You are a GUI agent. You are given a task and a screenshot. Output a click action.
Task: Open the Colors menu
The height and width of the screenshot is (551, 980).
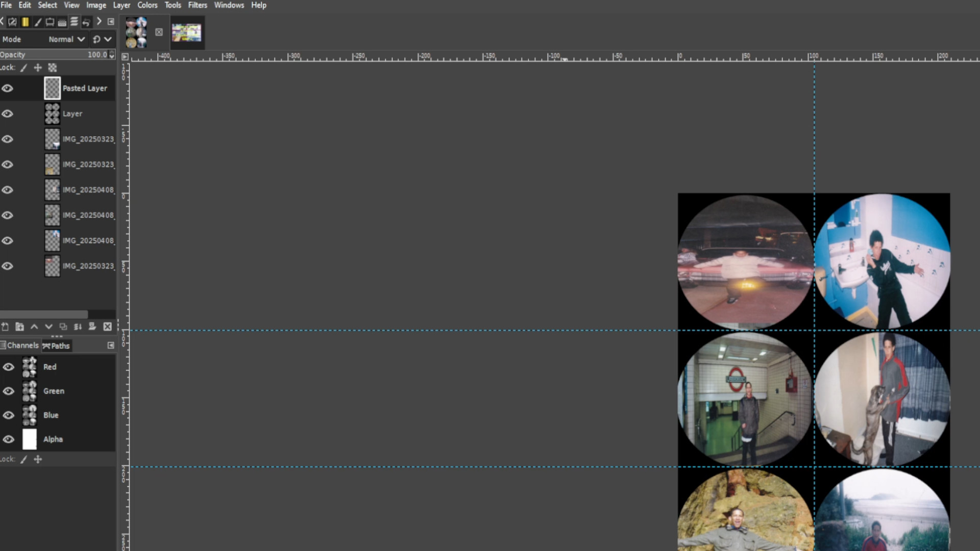pyautogui.click(x=148, y=5)
